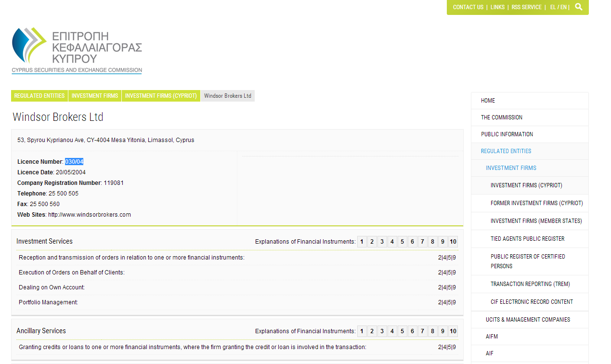This screenshot has width=611, height=364.
Task: Click the Dealing on Own Account row
Action: [237, 287]
